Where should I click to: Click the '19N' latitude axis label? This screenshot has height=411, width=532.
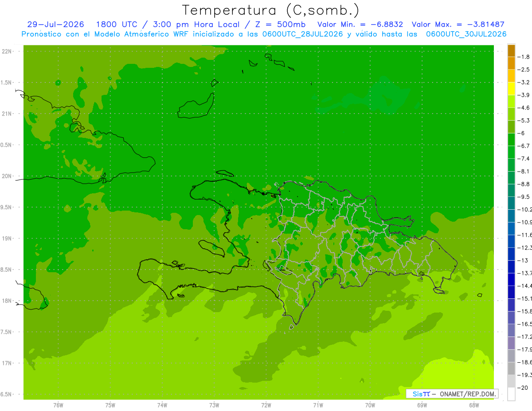tap(7, 239)
